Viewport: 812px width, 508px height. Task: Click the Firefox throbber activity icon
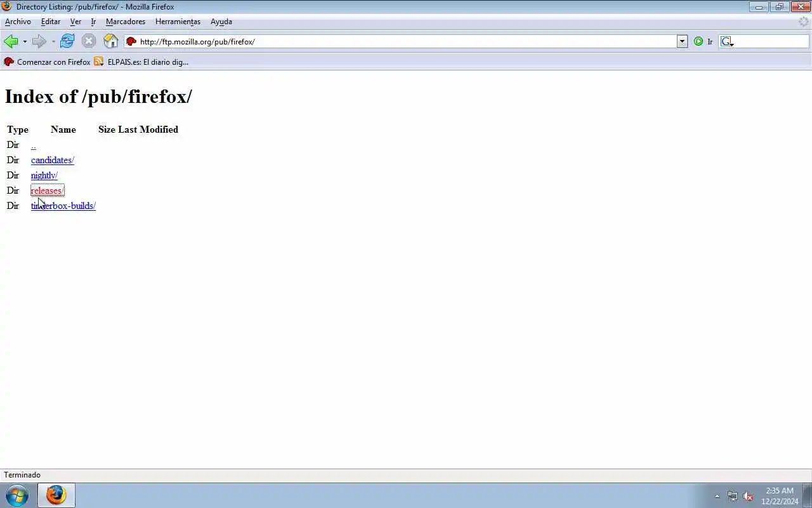coord(804,22)
